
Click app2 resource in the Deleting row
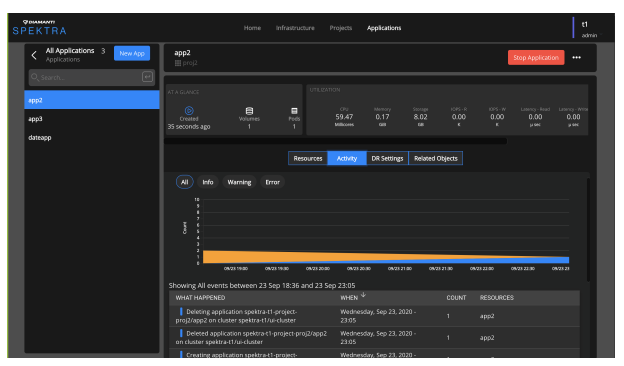(x=487, y=316)
